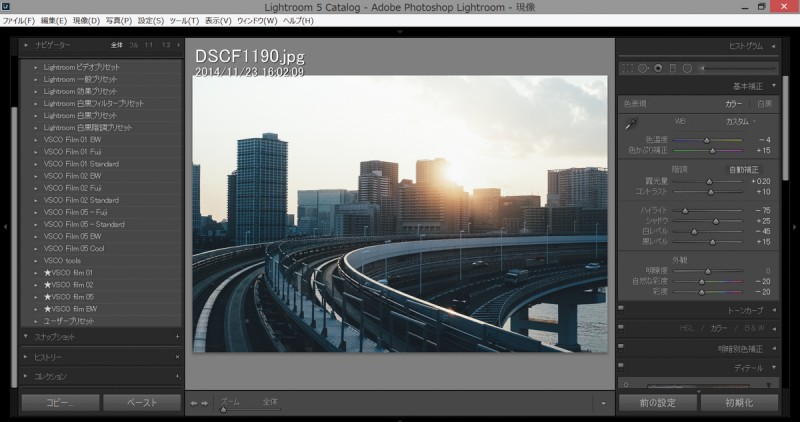The height and width of the screenshot is (422, 800).
Task: Expand the コレクション panel
Action: [26, 377]
